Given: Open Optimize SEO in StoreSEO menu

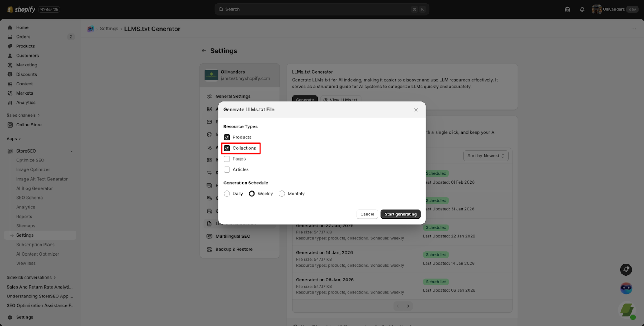Looking at the screenshot, I should 30,160.
